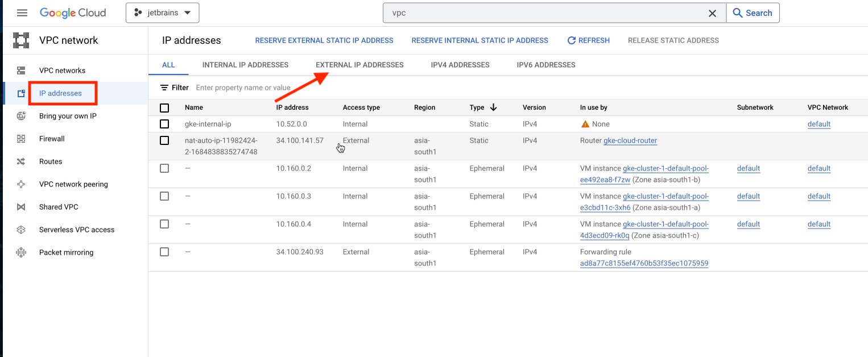Click the Serverless VPC access icon
The width and height of the screenshot is (868, 357).
(x=21, y=230)
